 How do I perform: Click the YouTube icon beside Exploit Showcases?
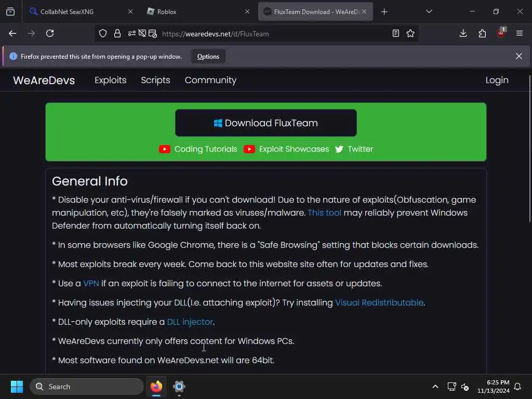249,149
